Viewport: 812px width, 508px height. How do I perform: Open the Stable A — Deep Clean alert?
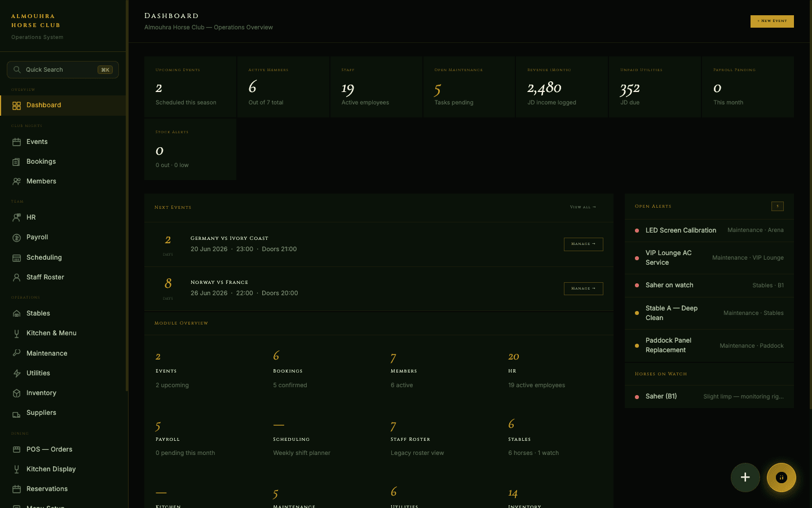pyautogui.click(x=709, y=313)
